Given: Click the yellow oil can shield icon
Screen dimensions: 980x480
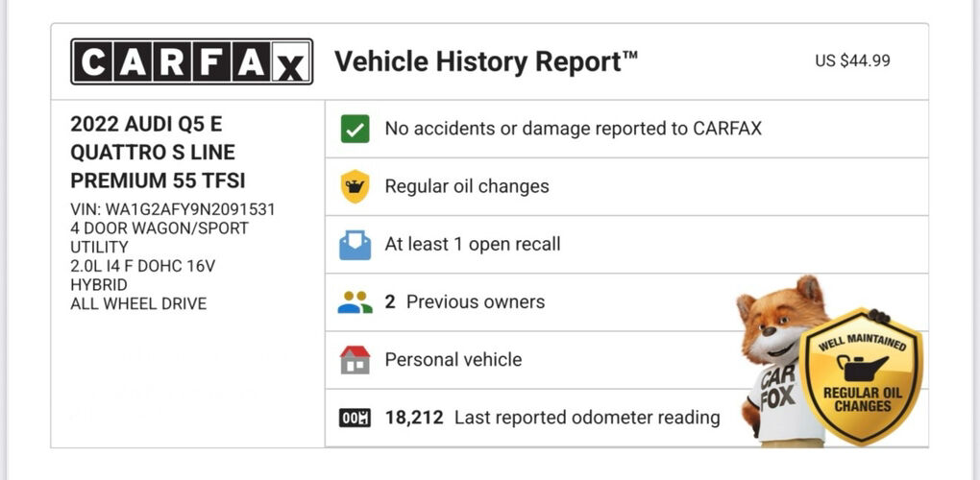Looking at the screenshot, I should 355,186.
